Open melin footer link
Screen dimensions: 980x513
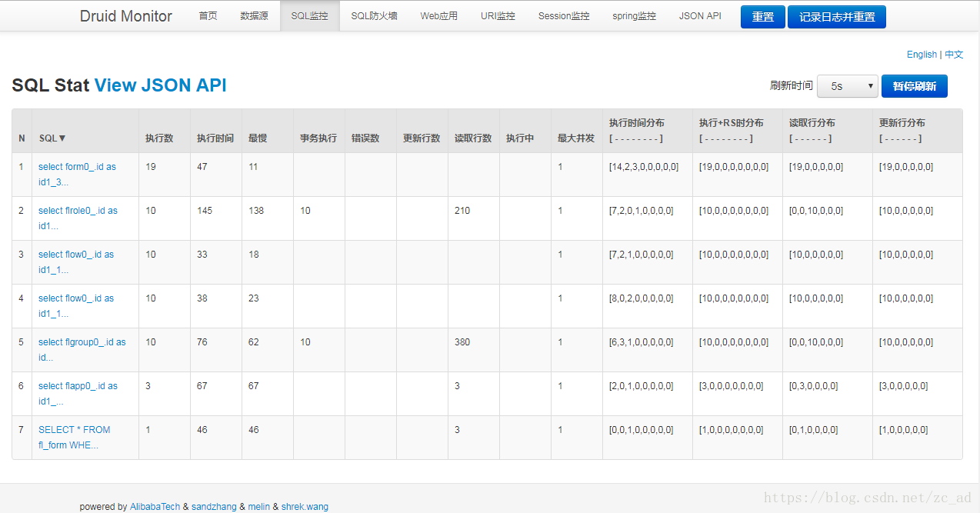pos(259,507)
